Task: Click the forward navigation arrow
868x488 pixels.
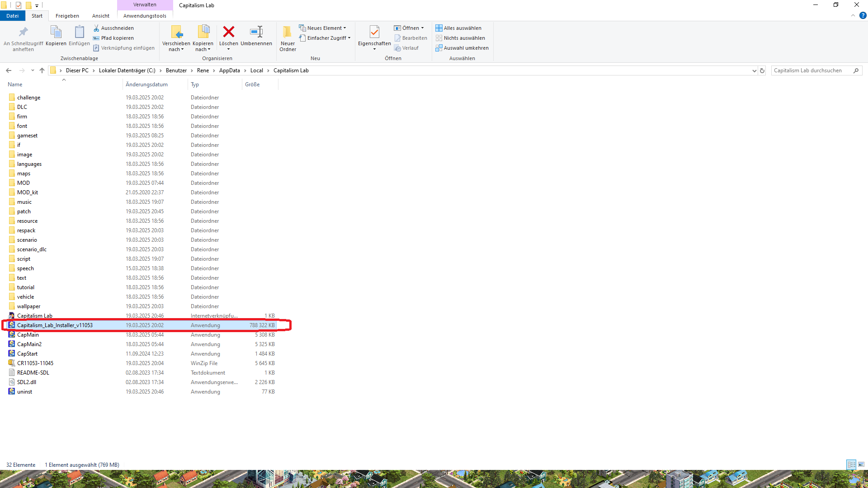Action: click(22, 70)
